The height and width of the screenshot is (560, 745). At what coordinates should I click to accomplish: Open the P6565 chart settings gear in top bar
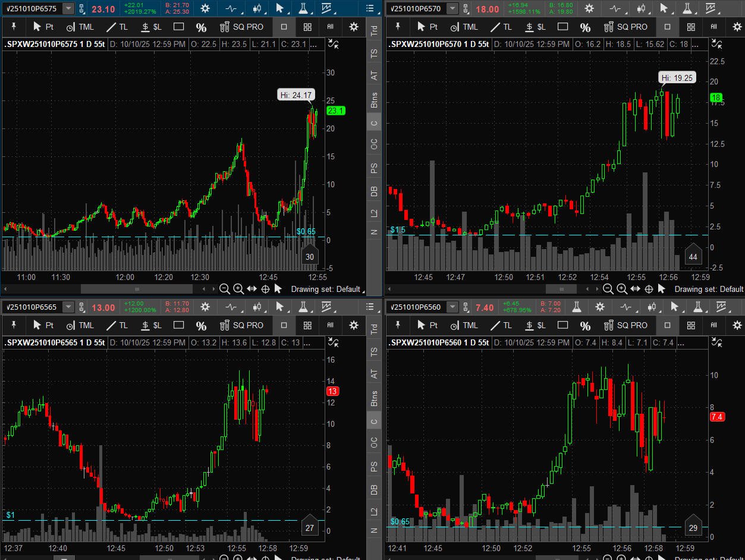click(x=205, y=307)
